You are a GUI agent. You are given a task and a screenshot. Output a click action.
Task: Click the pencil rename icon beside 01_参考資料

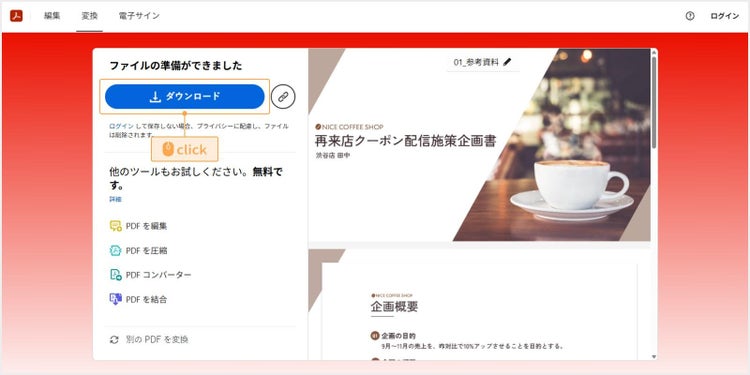coord(507,62)
